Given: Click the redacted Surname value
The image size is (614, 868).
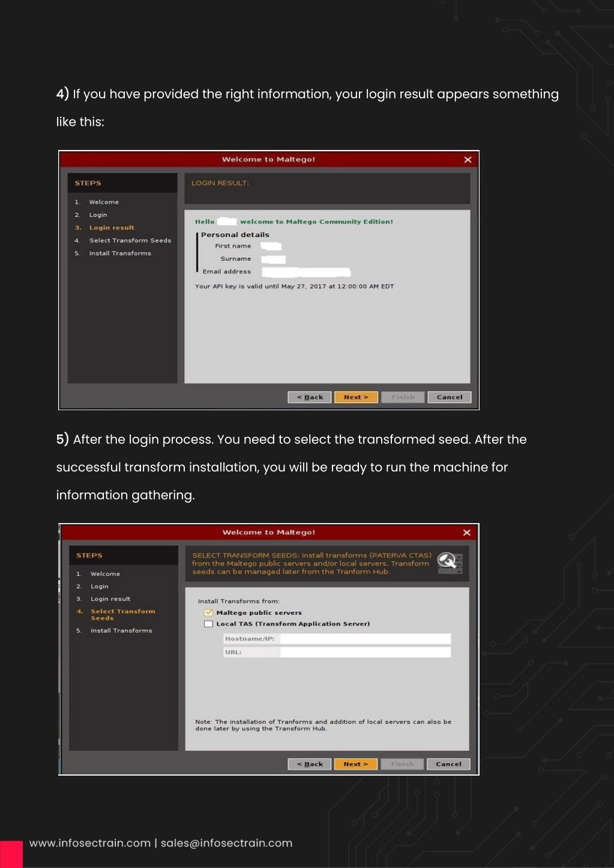Looking at the screenshot, I should point(274,259).
